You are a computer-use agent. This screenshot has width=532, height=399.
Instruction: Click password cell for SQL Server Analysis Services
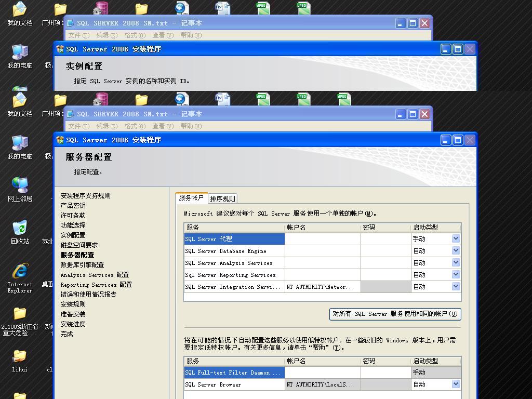[385, 263]
